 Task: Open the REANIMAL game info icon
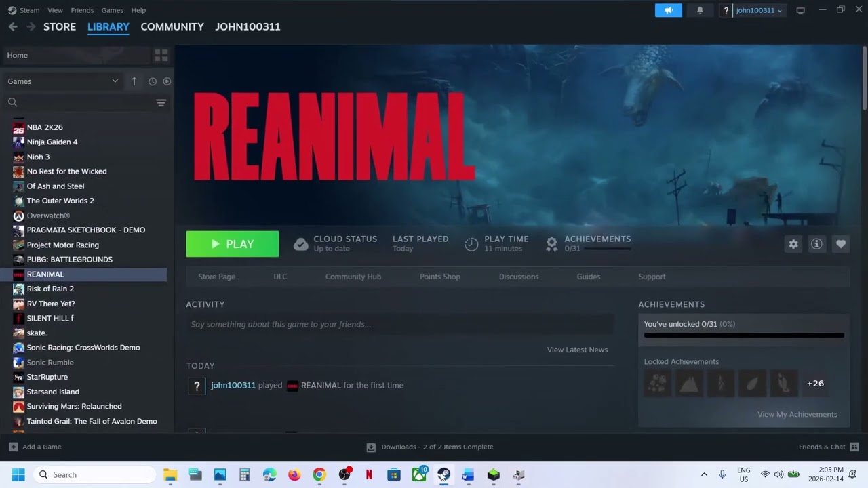click(x=816, y=244)
